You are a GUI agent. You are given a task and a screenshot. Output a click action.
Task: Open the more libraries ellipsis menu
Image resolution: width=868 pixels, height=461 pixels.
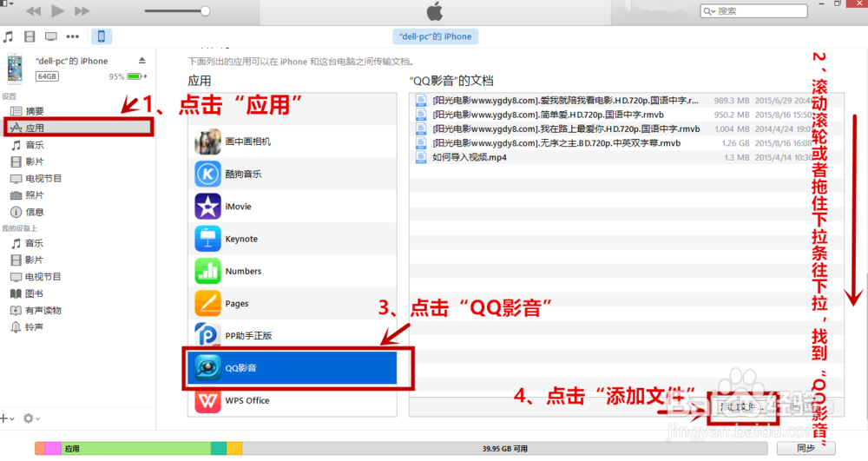pyautogui.click(x=73, y=36)
